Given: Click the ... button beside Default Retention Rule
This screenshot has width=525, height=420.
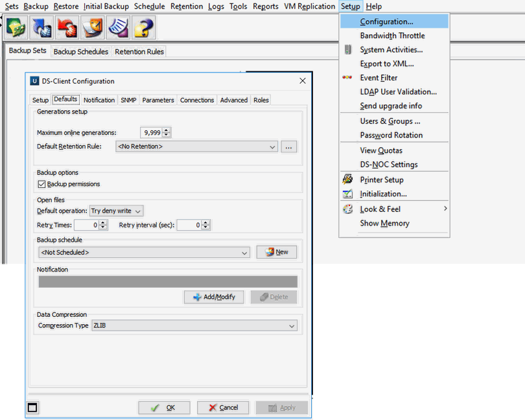Looking at the screenshot, I should [x=288, y=146].
